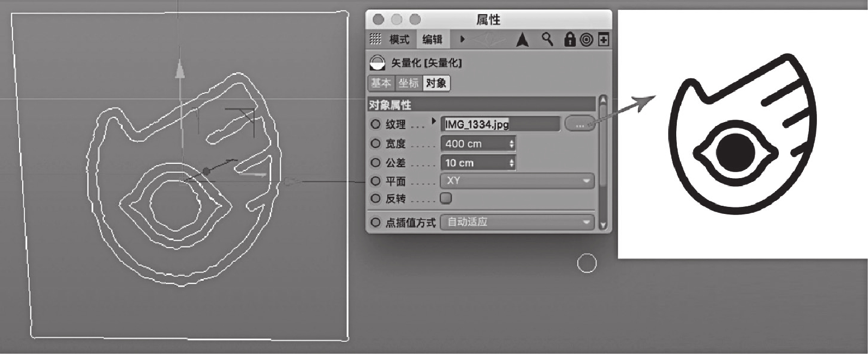Viewport: 868px width, 354px height.
Task: Switch to the 基本 tab
Action: (x=381, y=83)
